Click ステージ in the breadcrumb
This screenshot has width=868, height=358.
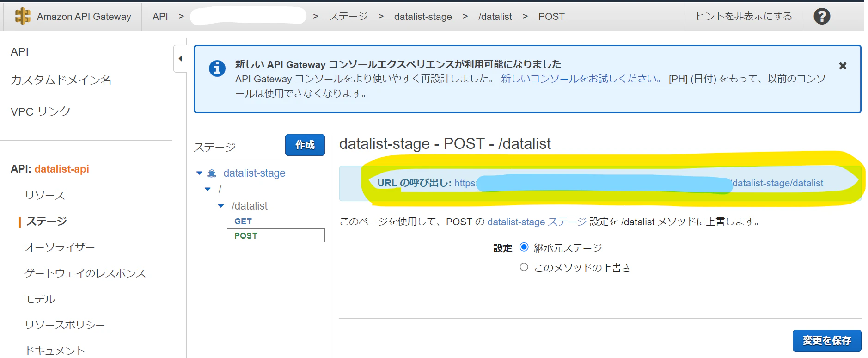tap(348, 17)
